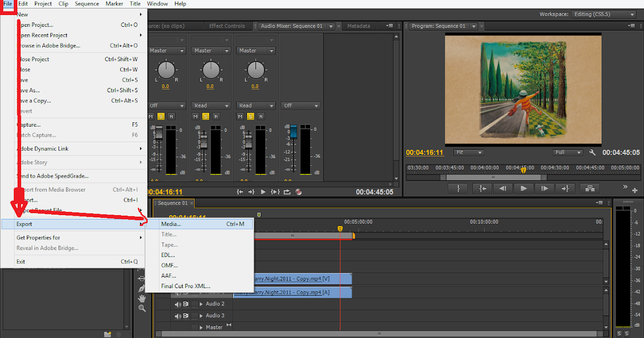Click the red Record button in Audio Mixer

pyautogui.click(x=299, y=192)
